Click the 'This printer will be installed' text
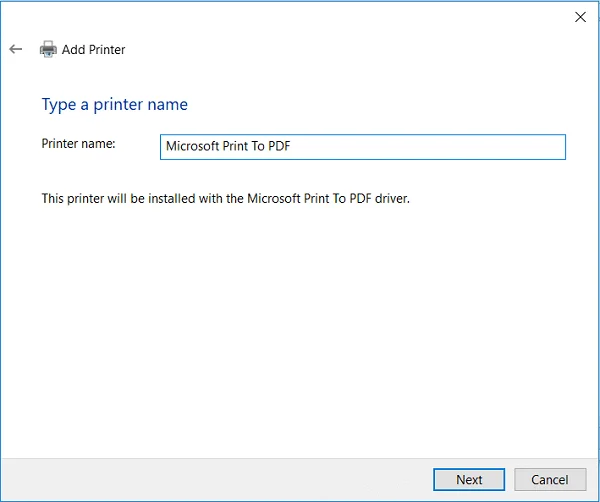The image size is (600, 502). tap(225, 199)
